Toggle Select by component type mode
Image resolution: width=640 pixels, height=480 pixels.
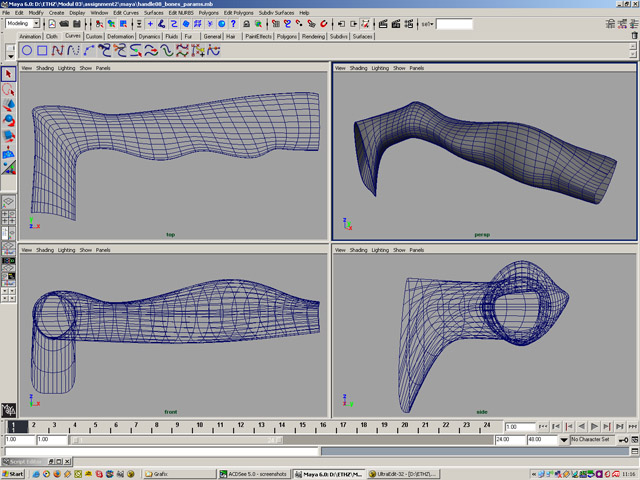(x=123, y=24)
